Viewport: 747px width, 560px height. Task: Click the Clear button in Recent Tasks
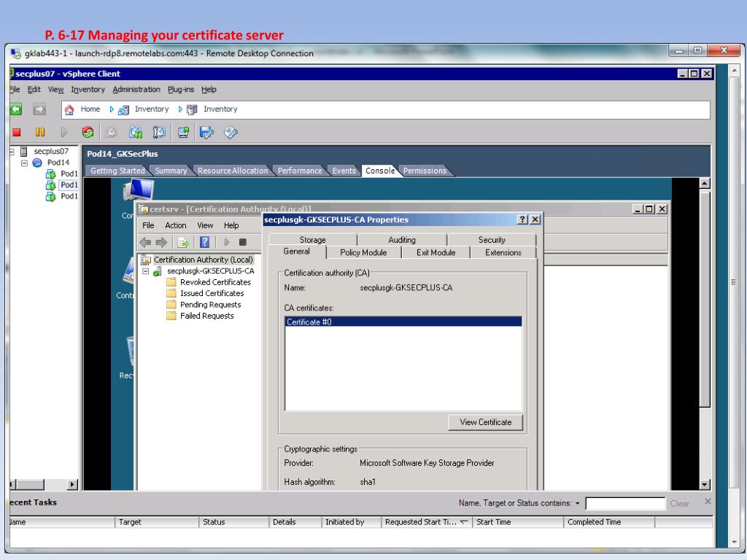(x=679, y=503)
